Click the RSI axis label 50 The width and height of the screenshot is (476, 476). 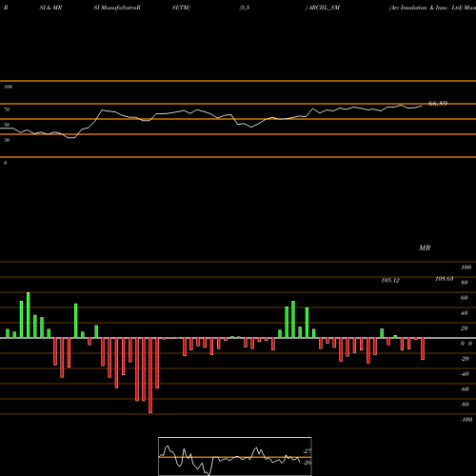pyautogui.click(x=7, y=125)
